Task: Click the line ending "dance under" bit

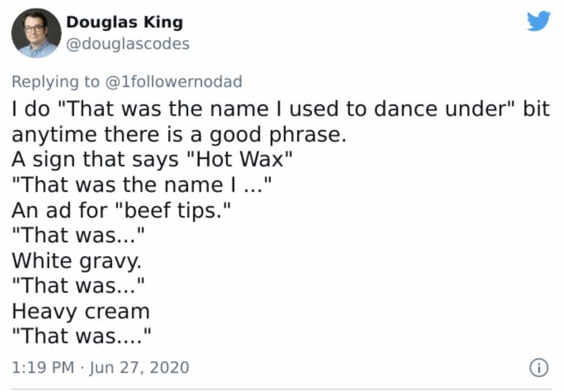Action: coord(280,108)
